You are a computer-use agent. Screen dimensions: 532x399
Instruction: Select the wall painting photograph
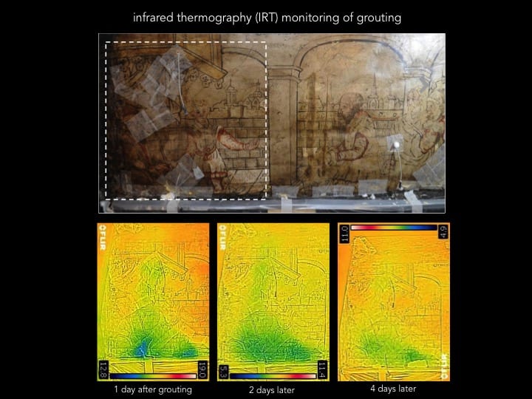pyautogui.click(x=272, y=123)
